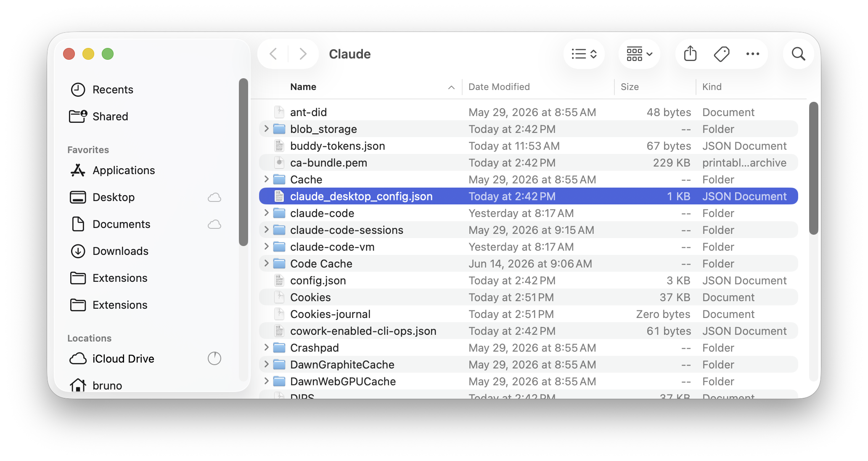Image resolution: width=868 pixels, height=461 pixels.
Task: Expand the Crashpad folder
Action: (x=266, y=347)
